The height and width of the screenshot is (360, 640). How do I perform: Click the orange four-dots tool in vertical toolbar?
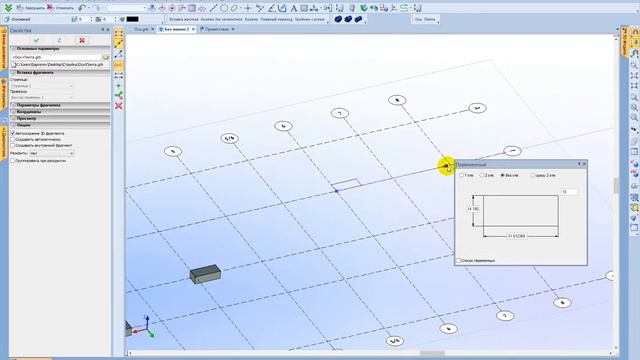click(x=119, y=33)
